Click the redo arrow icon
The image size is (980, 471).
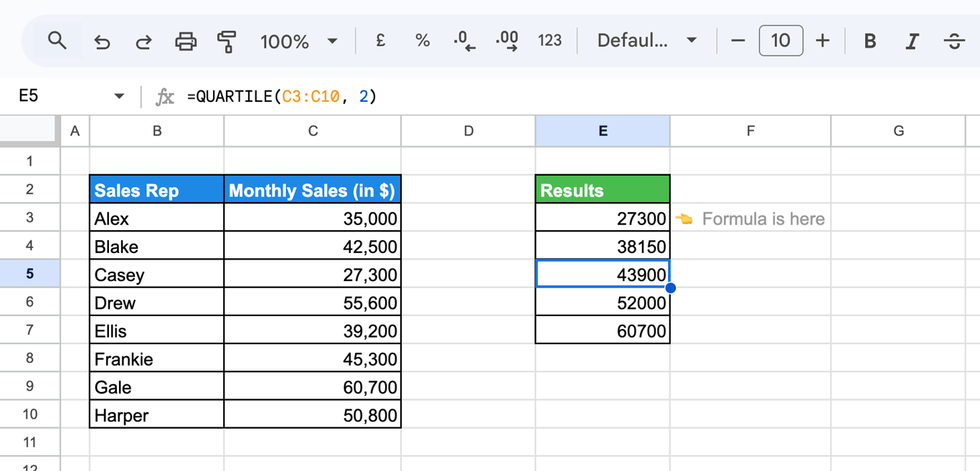coord(143,42)
